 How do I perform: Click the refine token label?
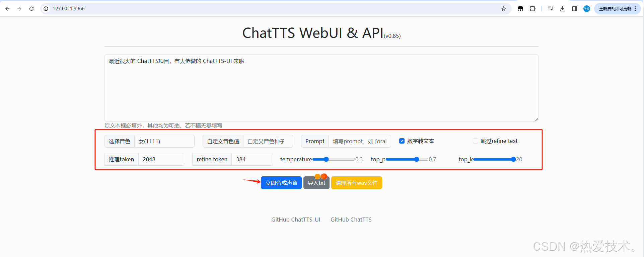tap(212, 159)
